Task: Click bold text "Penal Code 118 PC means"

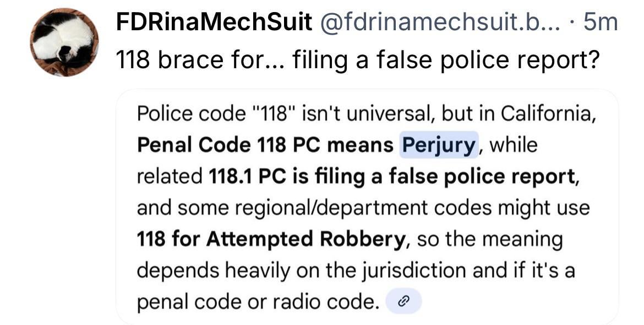Action: [x=265, y=145]
